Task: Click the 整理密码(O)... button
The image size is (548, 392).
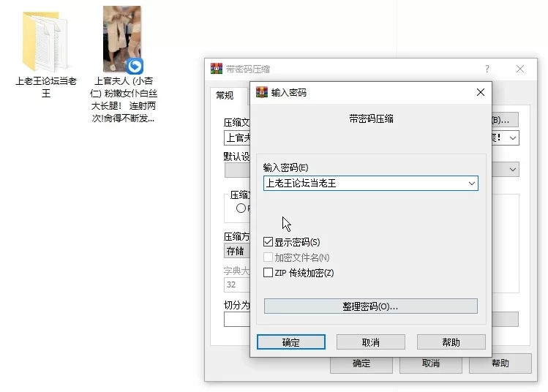Action: tap(370, 306)
